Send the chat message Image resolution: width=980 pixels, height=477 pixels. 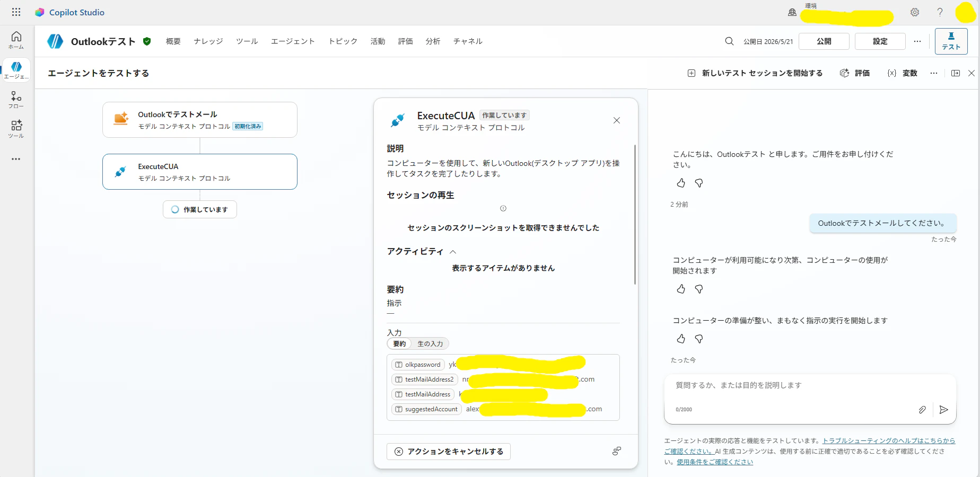[943, 410]
